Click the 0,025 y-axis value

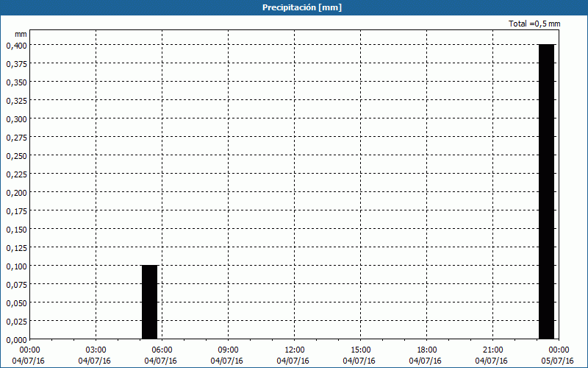[16, 322]
